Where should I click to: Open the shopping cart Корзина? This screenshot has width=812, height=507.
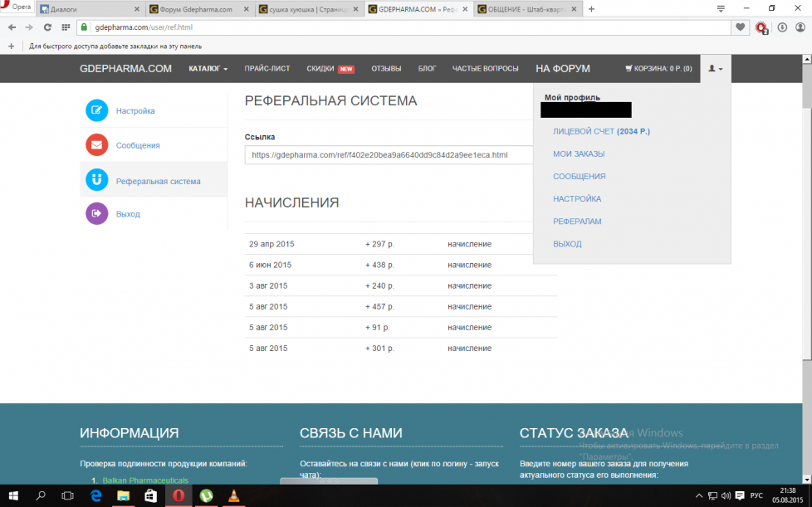click(x=658, y=69)
